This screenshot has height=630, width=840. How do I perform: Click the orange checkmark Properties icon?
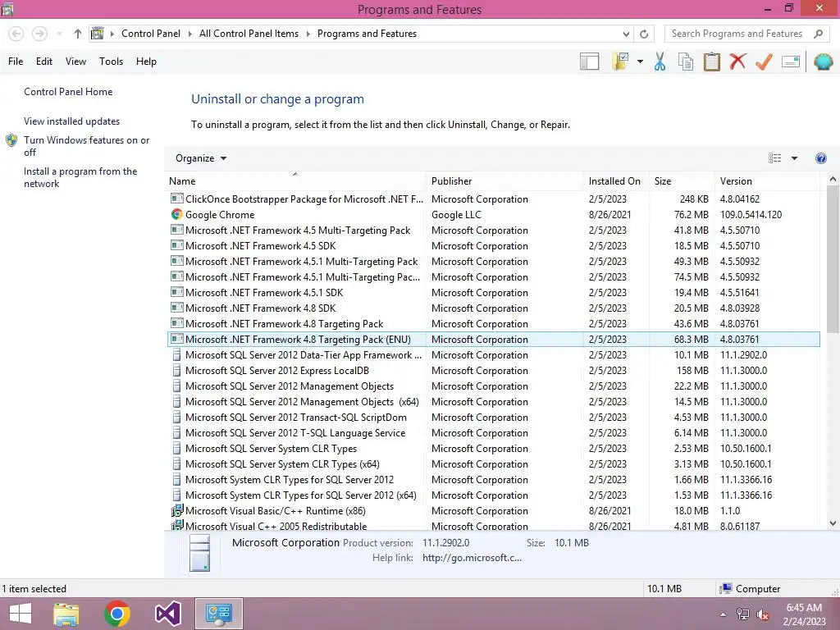click(x=764, y=62)
